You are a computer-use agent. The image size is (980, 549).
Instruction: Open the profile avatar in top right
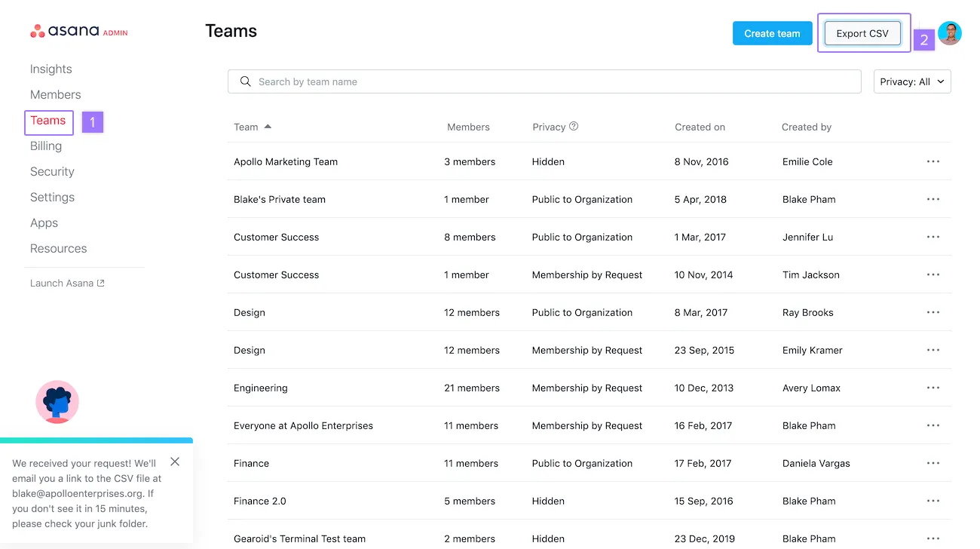click(950, 33)
